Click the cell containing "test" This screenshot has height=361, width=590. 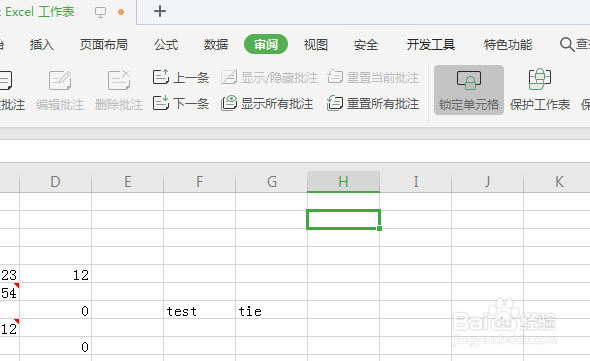199,310
